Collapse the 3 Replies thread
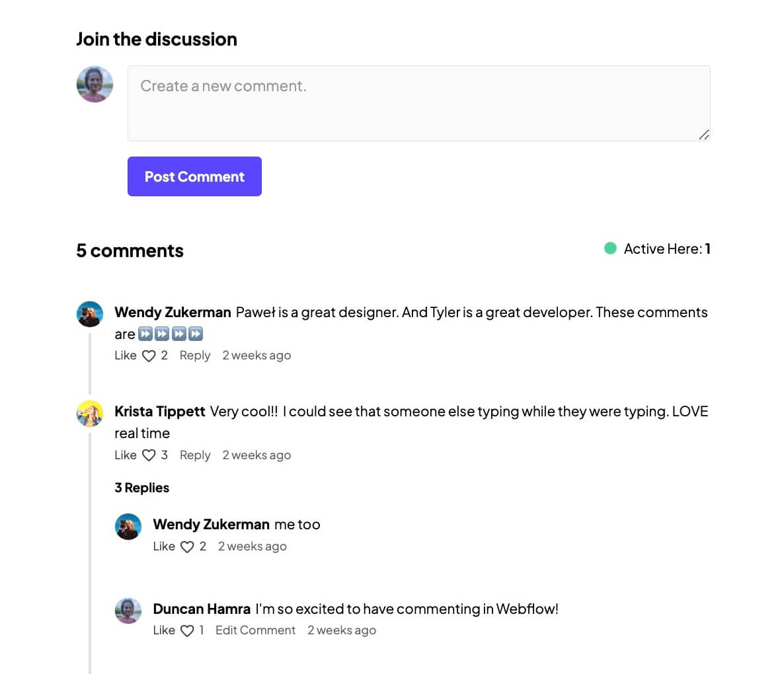Viewport: 784px width, 674px height. pos(141,488)
